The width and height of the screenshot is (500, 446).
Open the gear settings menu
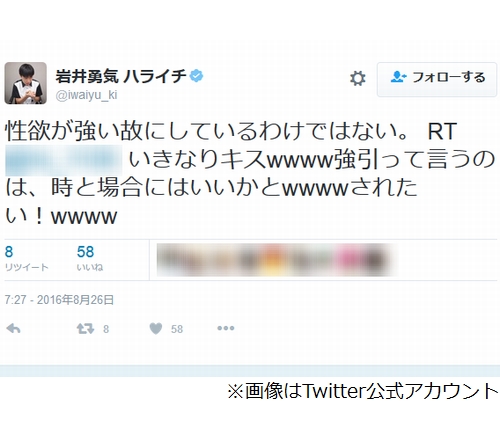pos(358,78)
